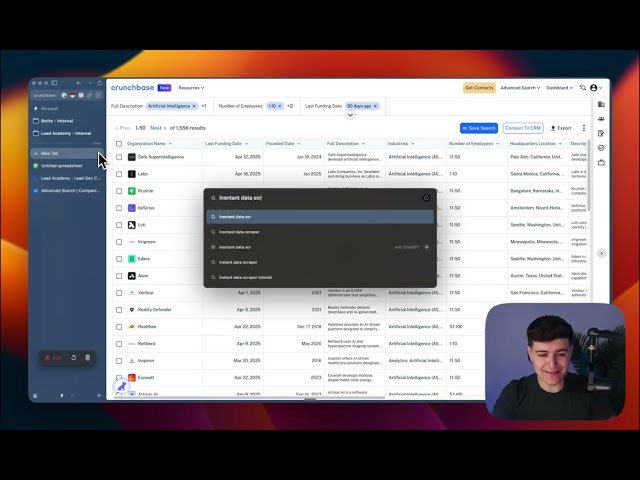This screenshot has width=640, height=480.
Task: Open the Reality Defender company link
Action: tap(154, 310)
